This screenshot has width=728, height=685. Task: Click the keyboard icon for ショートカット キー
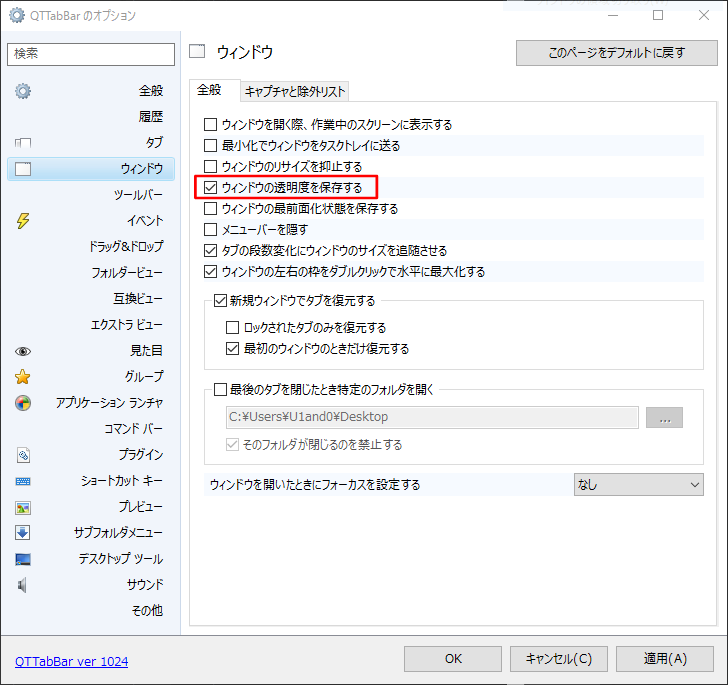23,481
